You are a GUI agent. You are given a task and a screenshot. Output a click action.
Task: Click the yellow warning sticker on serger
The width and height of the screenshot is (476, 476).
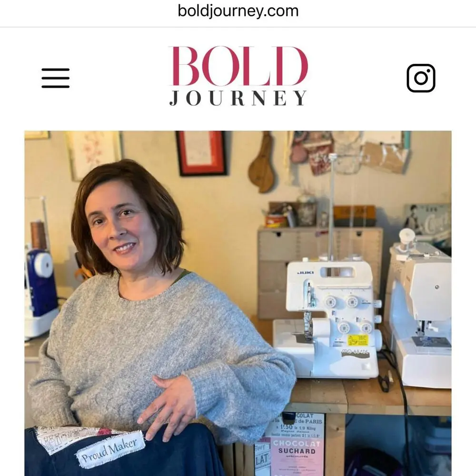tap(357, 340)
